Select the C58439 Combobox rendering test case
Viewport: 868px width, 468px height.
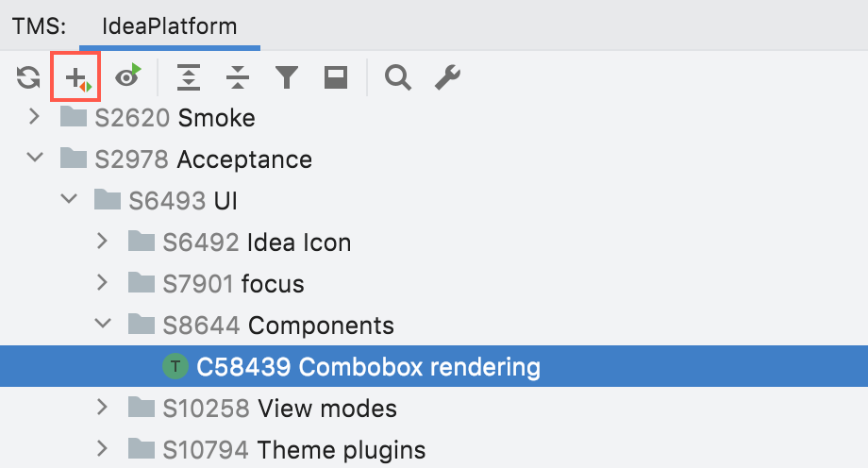[368, 366]
